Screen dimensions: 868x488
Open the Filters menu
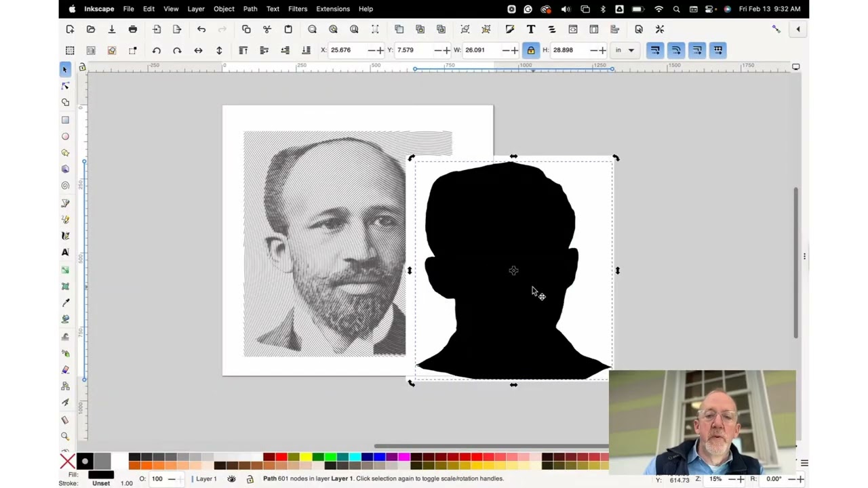tap(298, 9)
